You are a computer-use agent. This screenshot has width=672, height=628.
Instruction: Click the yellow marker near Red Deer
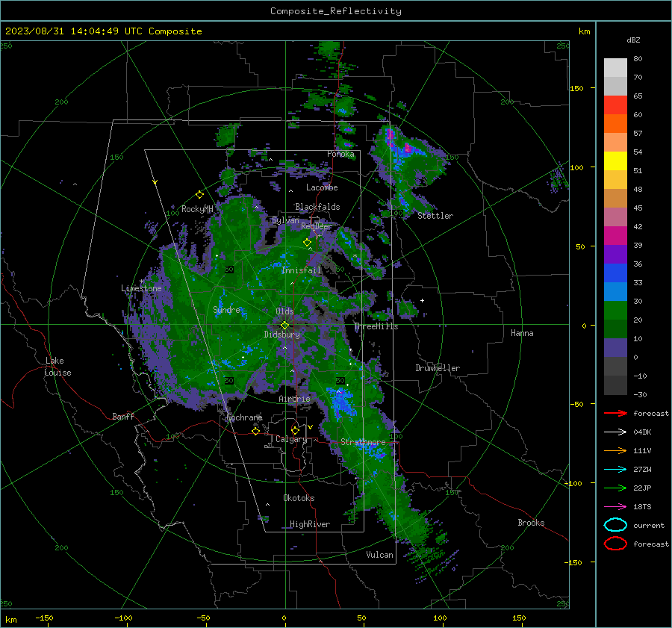pos(307,243)
